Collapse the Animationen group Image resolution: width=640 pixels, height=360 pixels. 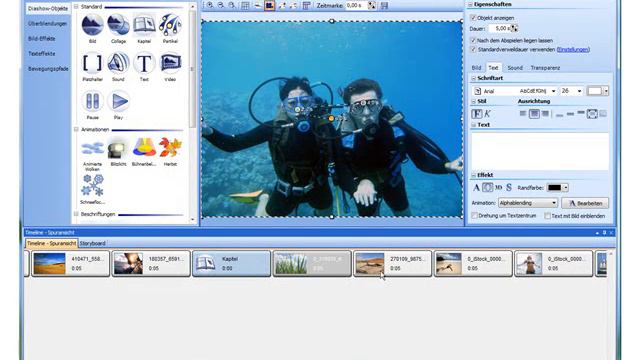pyautogui.click(x=76, y=129)
